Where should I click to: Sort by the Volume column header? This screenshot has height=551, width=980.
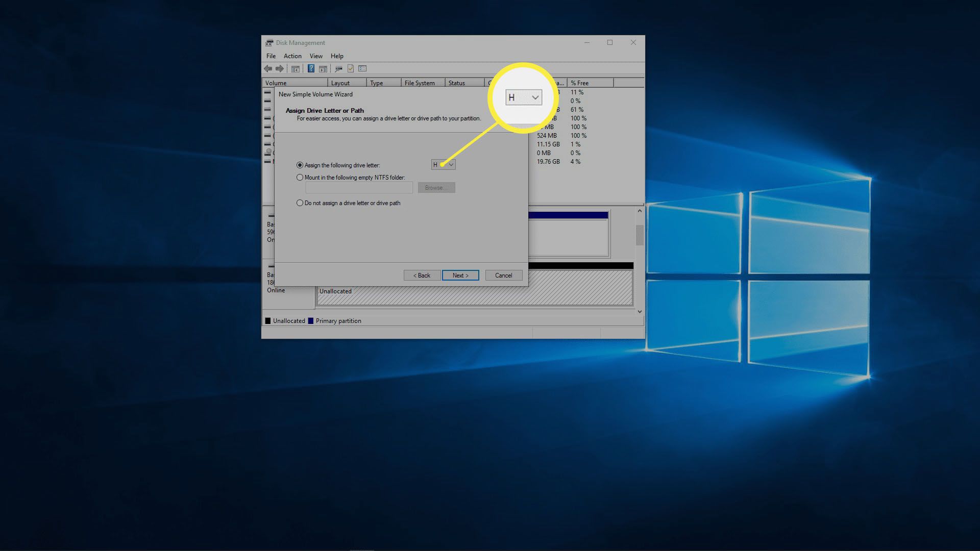click(295, 83)
